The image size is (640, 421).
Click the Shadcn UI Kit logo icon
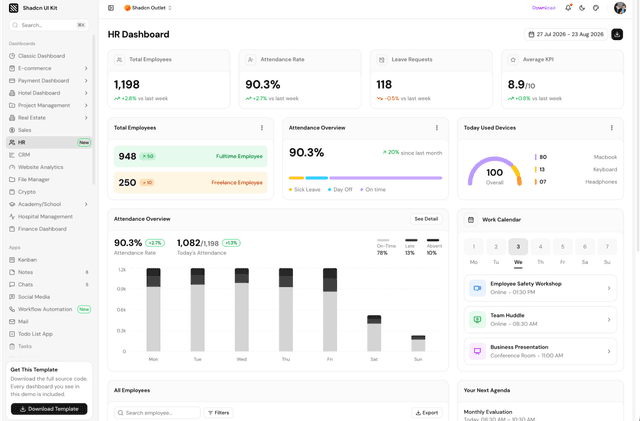click(13, 8)
